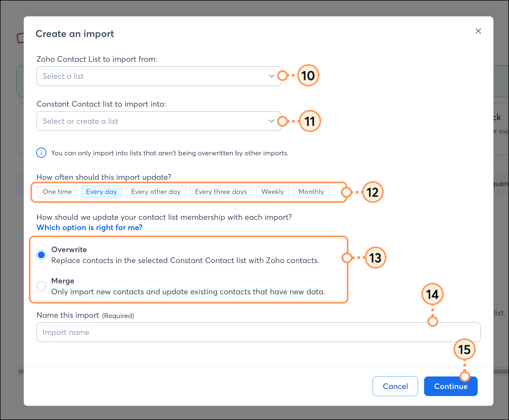This screenshot has width=509, height=420.
Task: Click step marker number 10
Action: [308, 76]
